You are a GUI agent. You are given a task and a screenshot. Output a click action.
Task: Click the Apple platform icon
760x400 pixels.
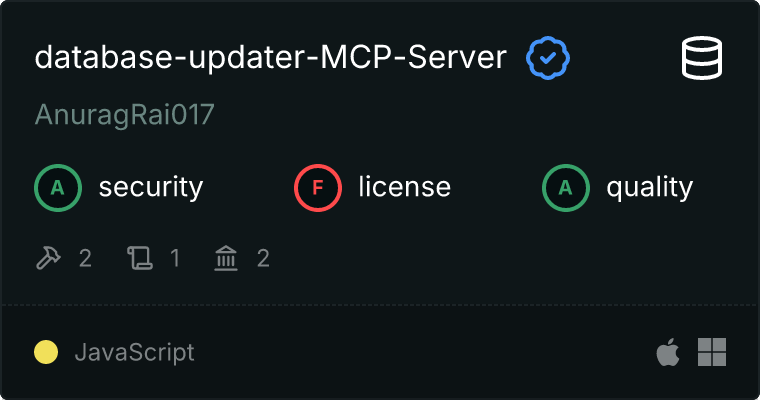pos(668,352)
